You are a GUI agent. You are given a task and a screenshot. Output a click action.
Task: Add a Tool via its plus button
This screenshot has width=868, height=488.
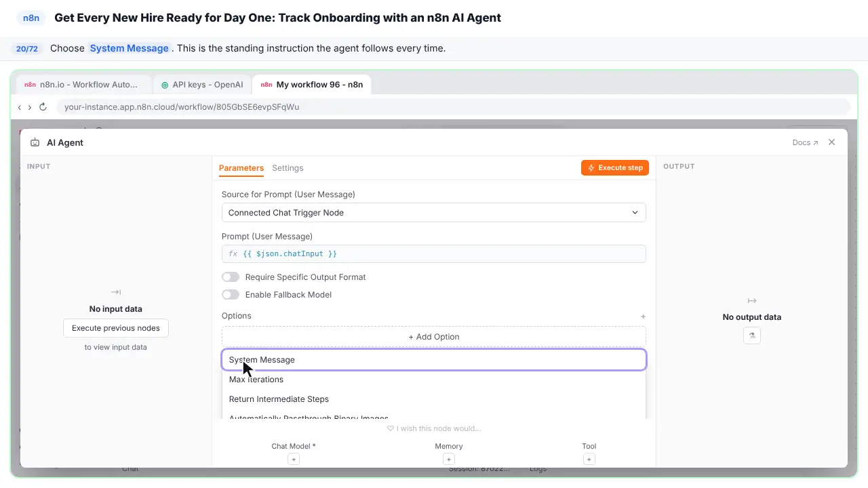click(589, 459)
